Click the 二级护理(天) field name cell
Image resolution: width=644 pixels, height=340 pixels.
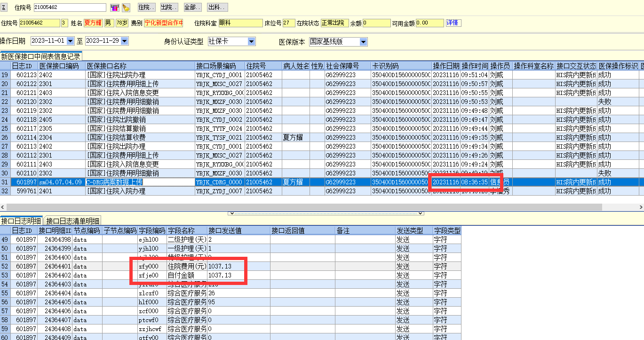pos(187,239)
